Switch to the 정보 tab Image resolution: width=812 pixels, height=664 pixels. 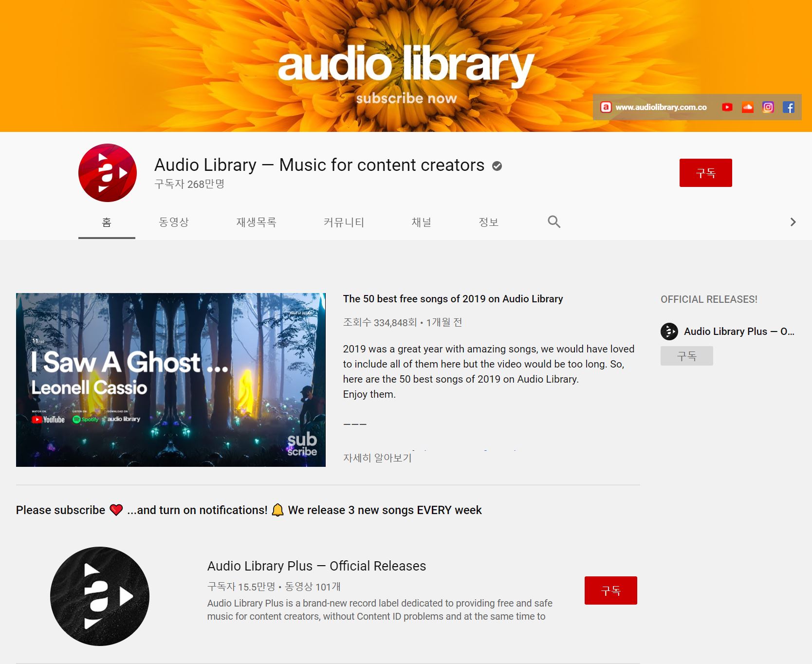click(488, 222)
